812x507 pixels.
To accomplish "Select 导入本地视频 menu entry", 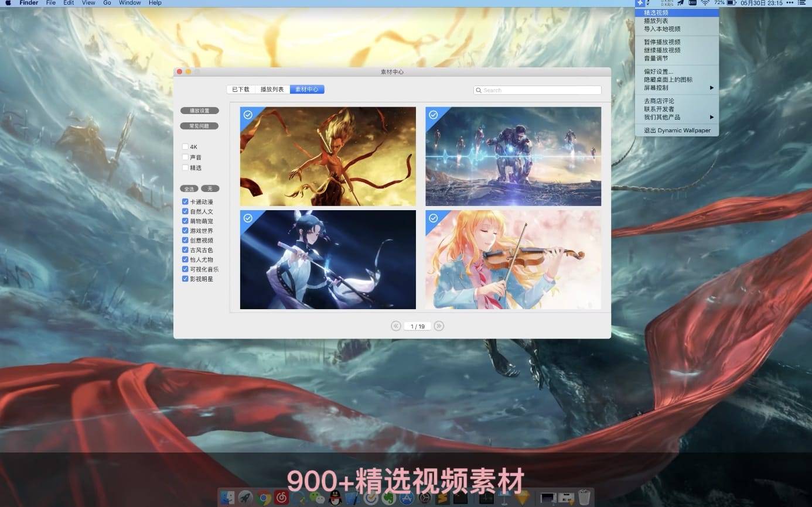I will pos(677,29).
